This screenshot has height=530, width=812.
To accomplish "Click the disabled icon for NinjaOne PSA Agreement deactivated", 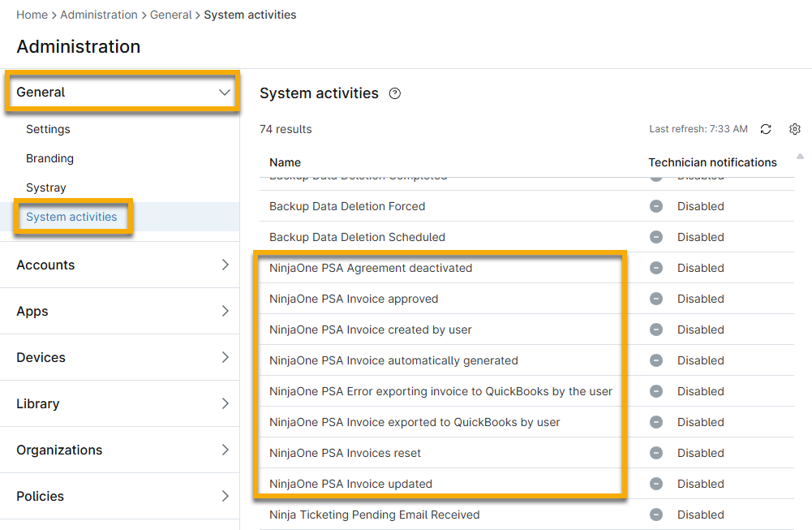I will (x=656, y=268).
